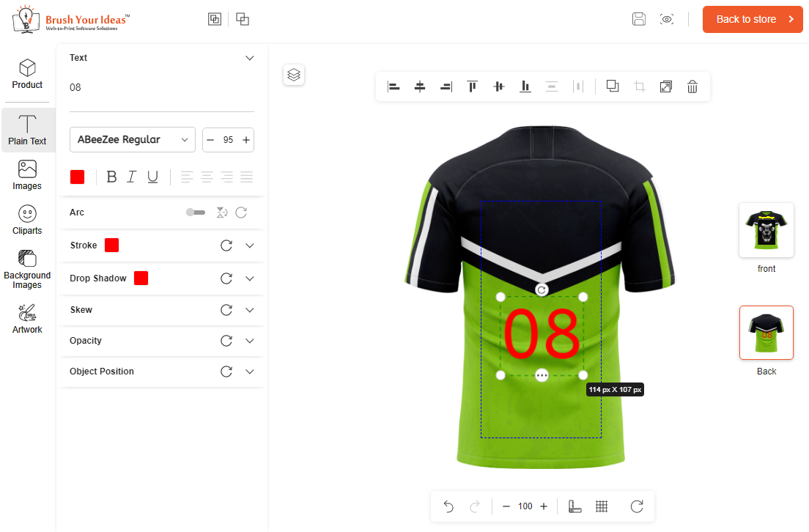Viewport: 809px width, 532px height.
Task: Click the Stroke color swatch
Action: (x=111, y=245)
